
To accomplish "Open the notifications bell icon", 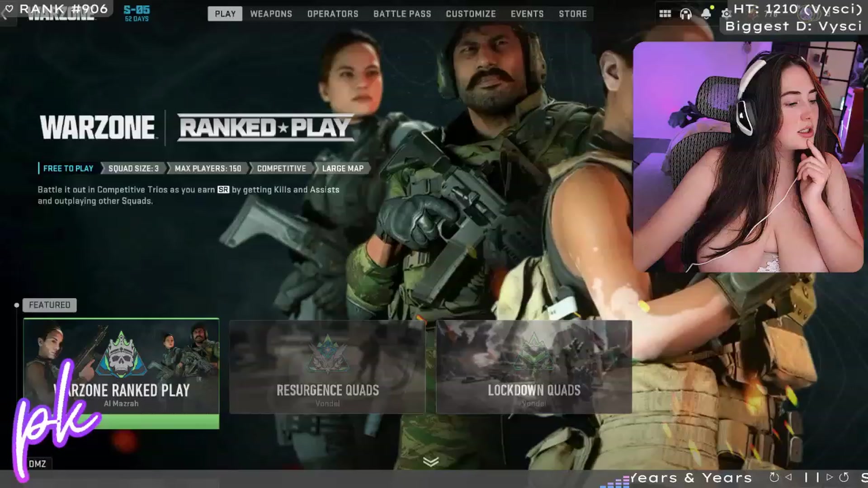I will [x=706, y=14].
